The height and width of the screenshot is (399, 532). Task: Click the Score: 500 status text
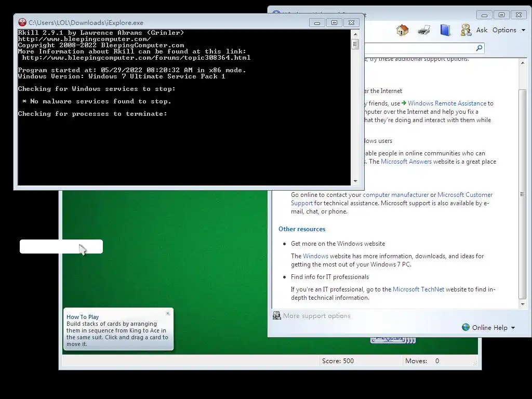pos(338,361)
